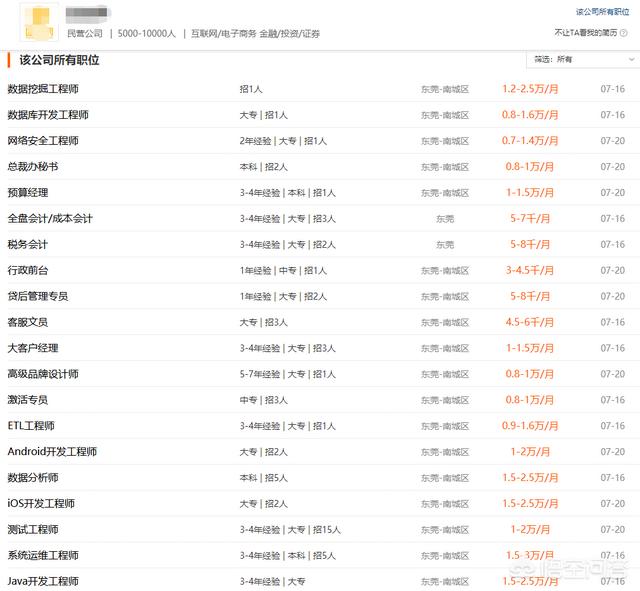Click requirement 3-4年经验 | 大专 | 招15人
640x591 pixels.
[290, 530]
